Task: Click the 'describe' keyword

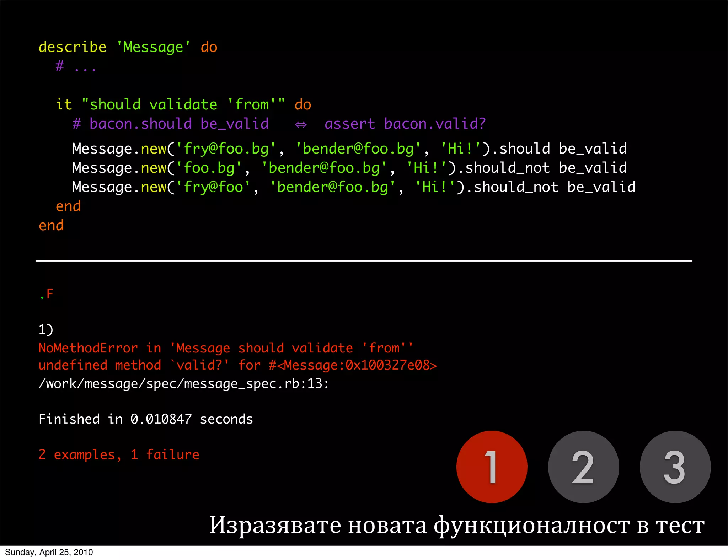Action: [x=72, y=47]
